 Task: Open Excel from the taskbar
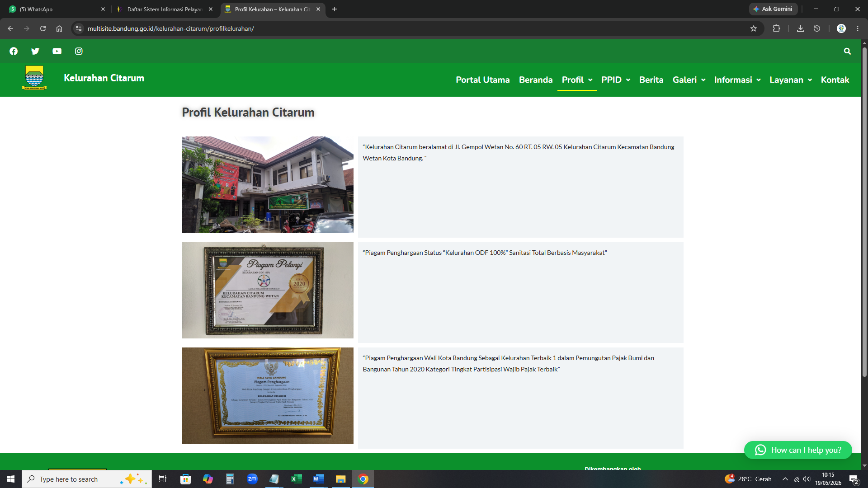click(x=297, y=479)
